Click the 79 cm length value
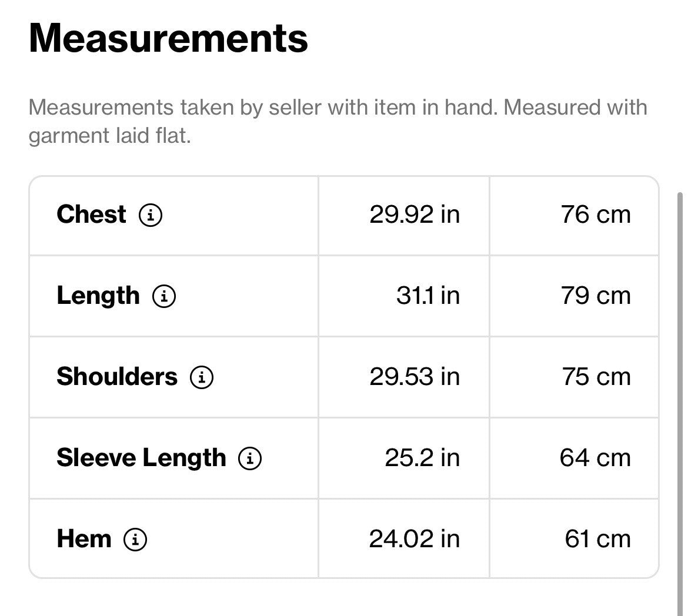This screenshot has height=616, width=688. (596, 296)
